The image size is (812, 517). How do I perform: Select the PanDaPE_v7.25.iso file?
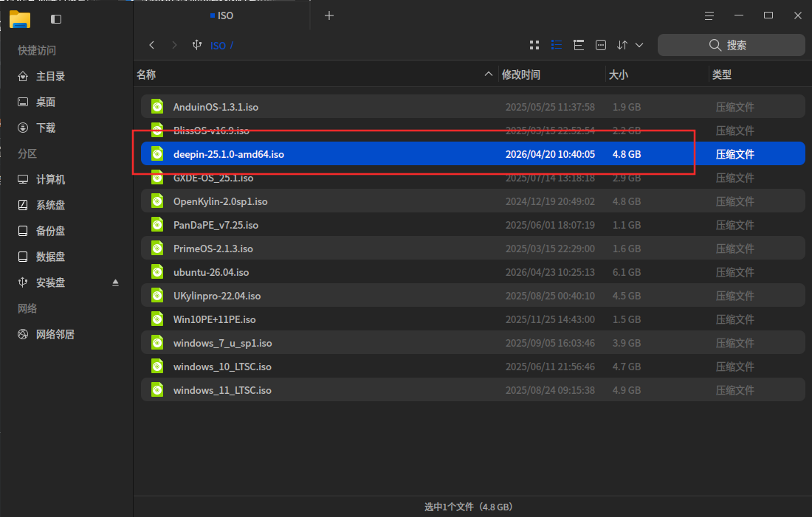tap(472, 225)
